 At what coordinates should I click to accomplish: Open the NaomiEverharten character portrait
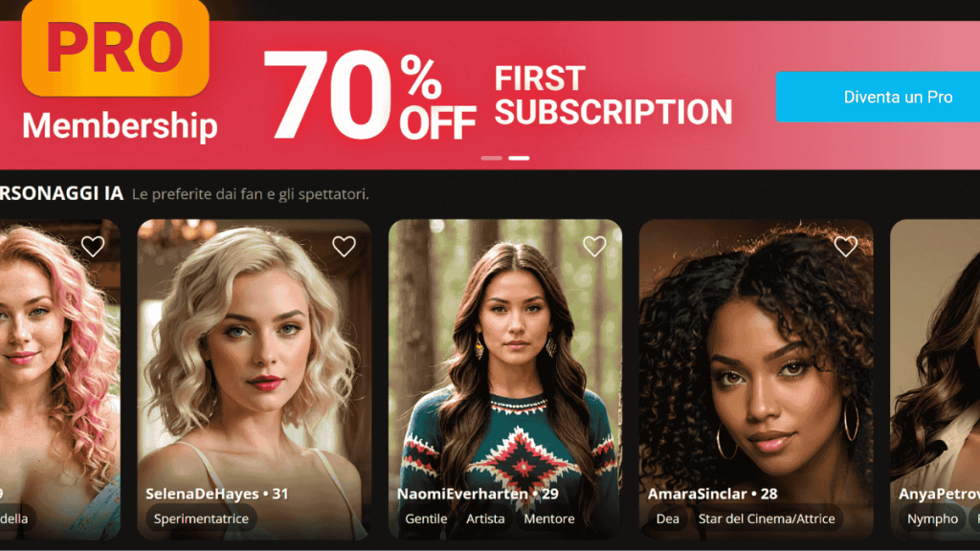click(x=505, y=379)
